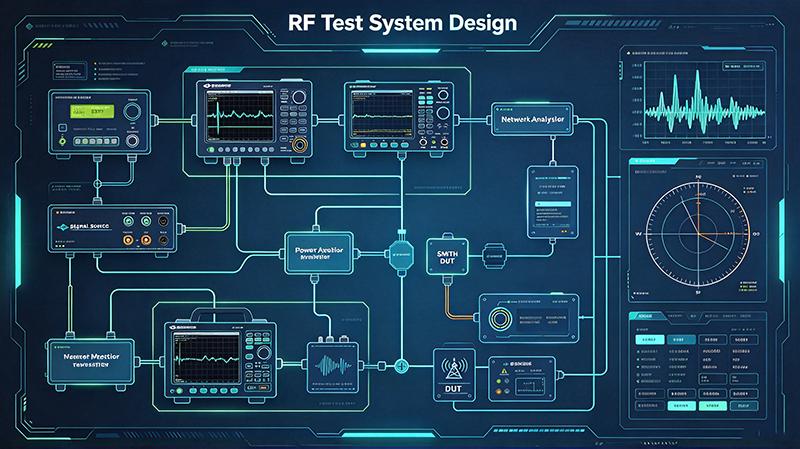Select the Power Amplifier block
800x449 pixels.
click(x=319, y=253)
